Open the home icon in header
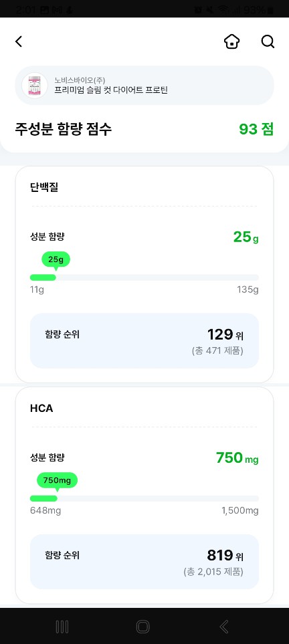Viewport: 289px width, 644px height. pyautogui.click(x=232, y=41)
